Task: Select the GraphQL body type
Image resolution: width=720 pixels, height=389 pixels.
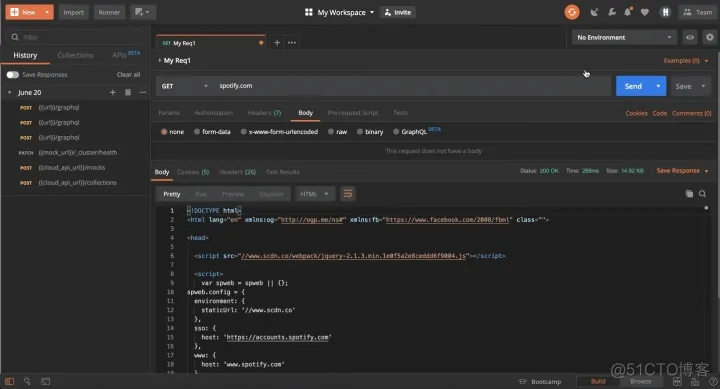Action: [x=396, y=132]
